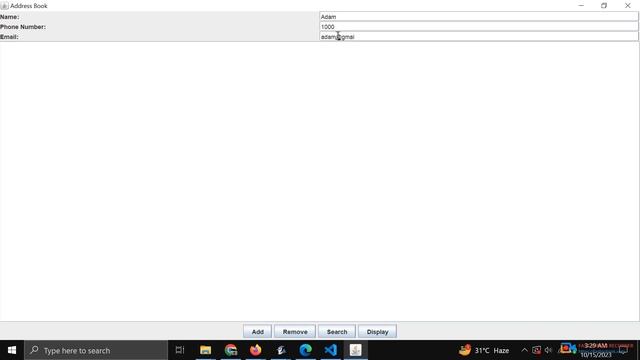Show hidden system tray icons
The image size is (640, 360).
coord(524,350)
